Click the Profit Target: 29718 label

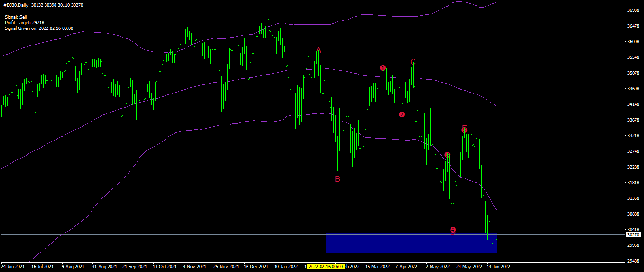pyautogui.click(x=25, y=22)
